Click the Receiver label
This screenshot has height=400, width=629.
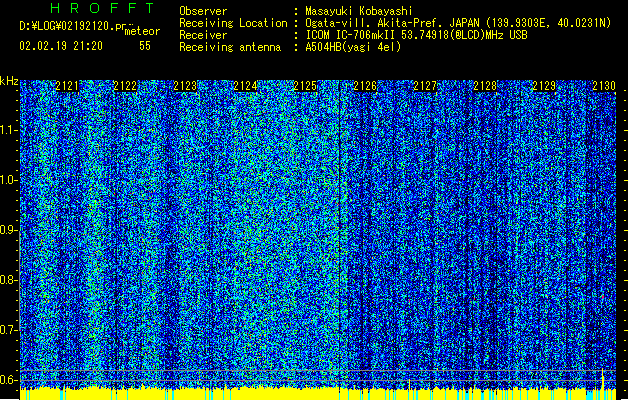tap(203, 35)
